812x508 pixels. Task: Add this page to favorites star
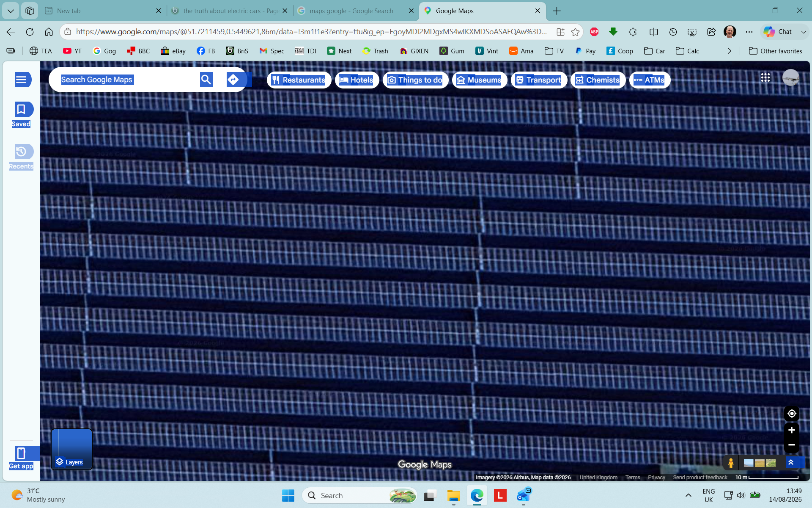pyautogui.click(x=575, y=32)
